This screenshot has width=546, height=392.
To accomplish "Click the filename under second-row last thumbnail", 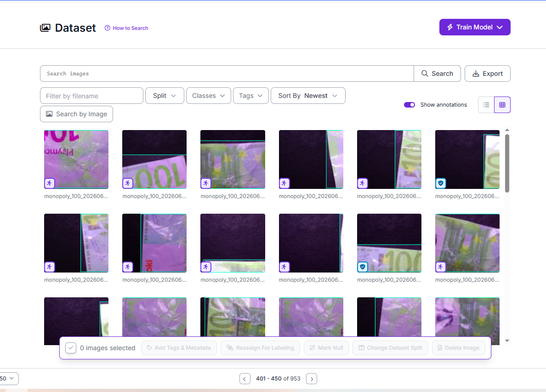I will [x=467, y=280].
